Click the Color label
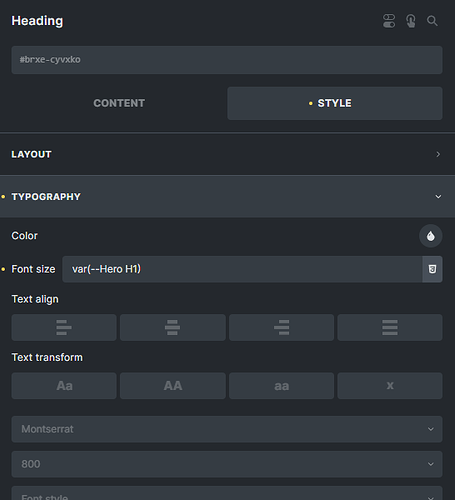This screenshot has height=500, width=455. [x=25, y=236]
